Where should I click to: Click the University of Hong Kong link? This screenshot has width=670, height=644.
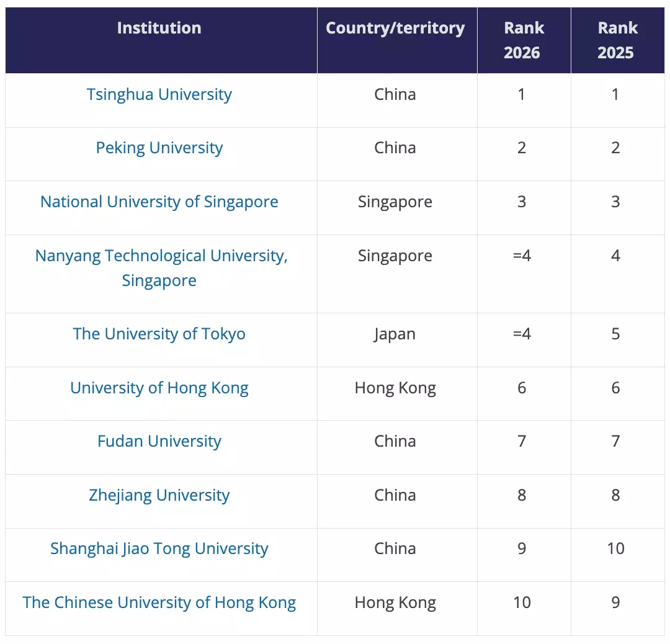(159, 388)
